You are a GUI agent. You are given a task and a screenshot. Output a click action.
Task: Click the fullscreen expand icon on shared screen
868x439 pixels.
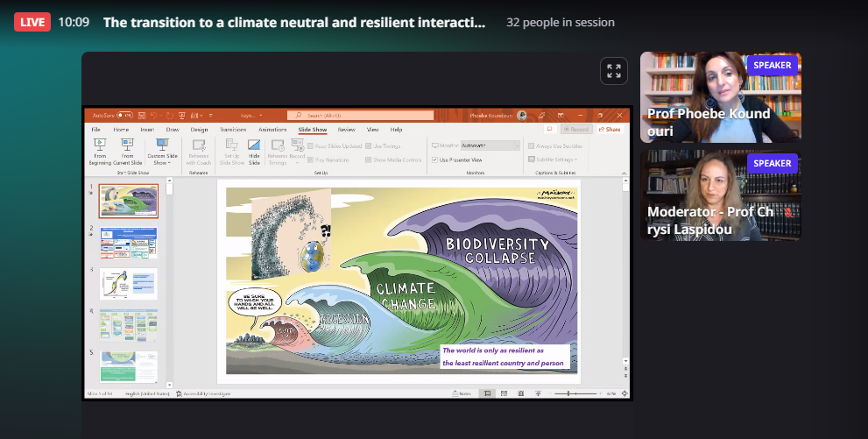pos(614,71)
